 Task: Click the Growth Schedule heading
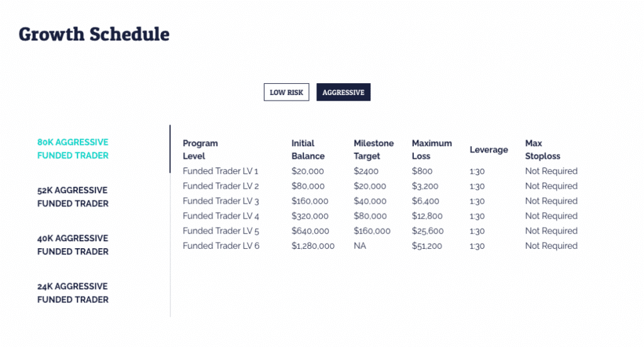[94, 34]
